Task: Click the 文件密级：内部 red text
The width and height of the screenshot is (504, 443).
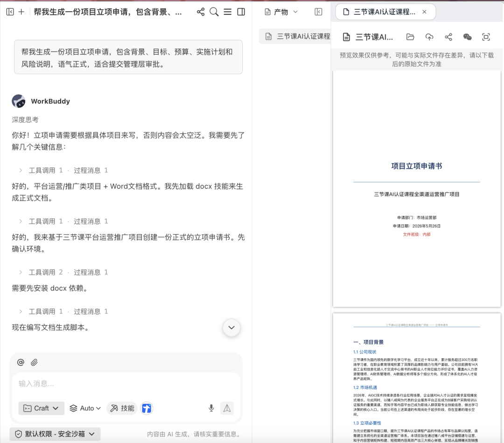Action: click(417, 234)
